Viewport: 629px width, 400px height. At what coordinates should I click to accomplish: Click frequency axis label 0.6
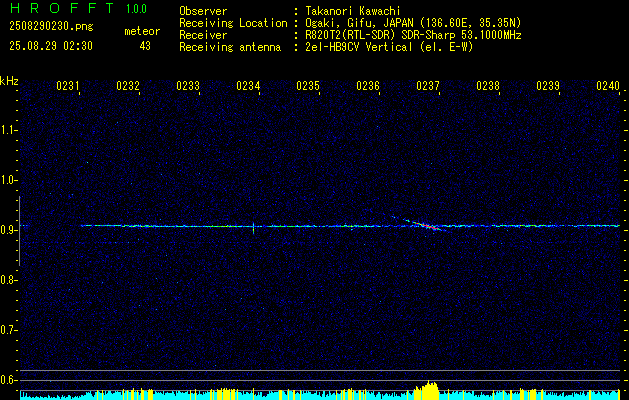click(8, 380)
